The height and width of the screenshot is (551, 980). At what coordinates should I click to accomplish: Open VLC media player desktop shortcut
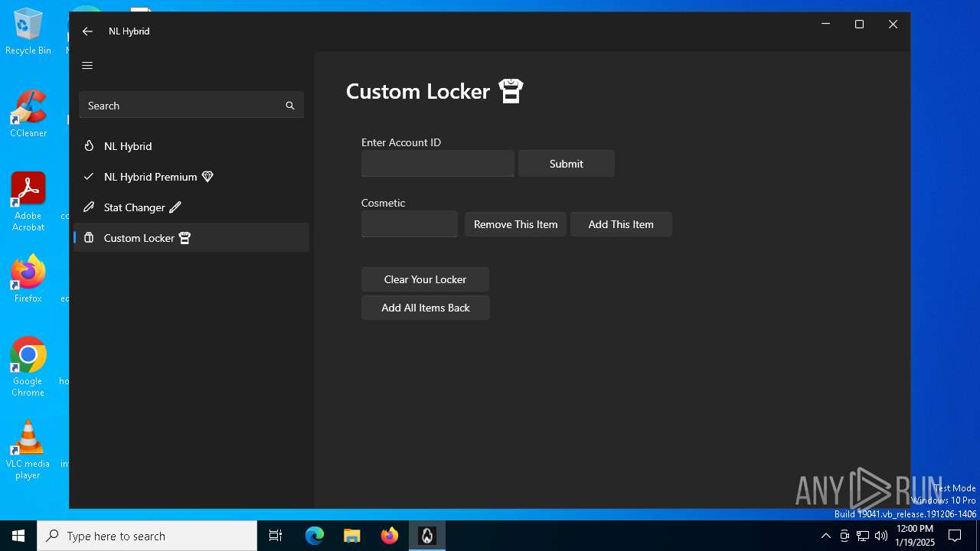click(28, 450)
